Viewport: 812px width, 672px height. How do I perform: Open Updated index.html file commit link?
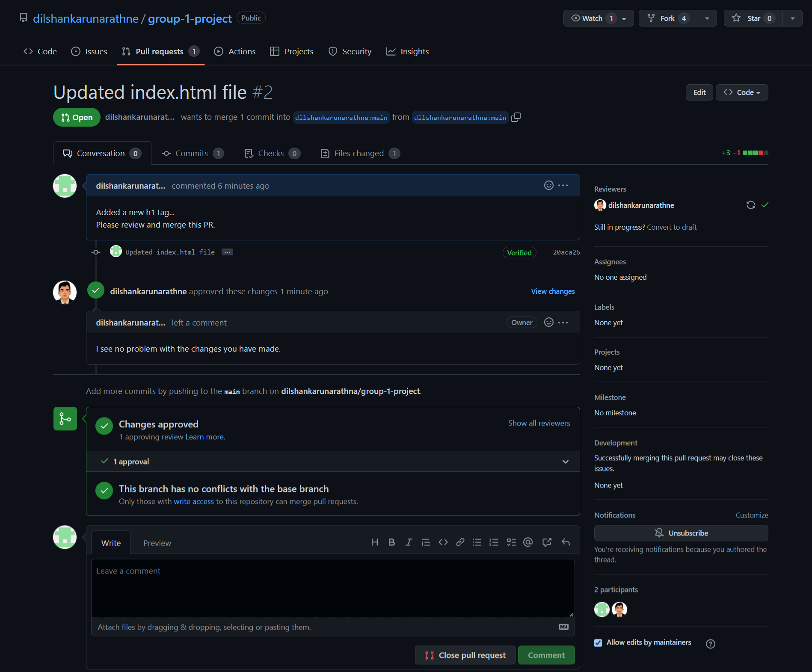coord(170,252)
